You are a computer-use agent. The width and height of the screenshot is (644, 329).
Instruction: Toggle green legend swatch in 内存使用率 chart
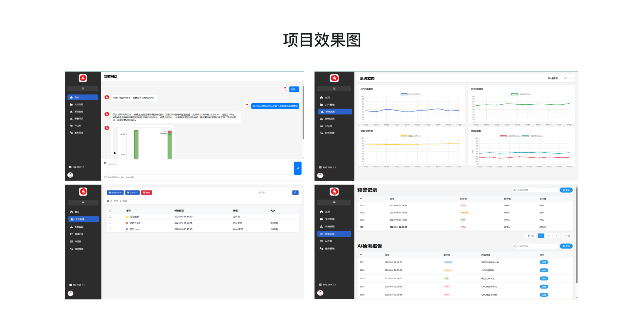click(515, 94)
